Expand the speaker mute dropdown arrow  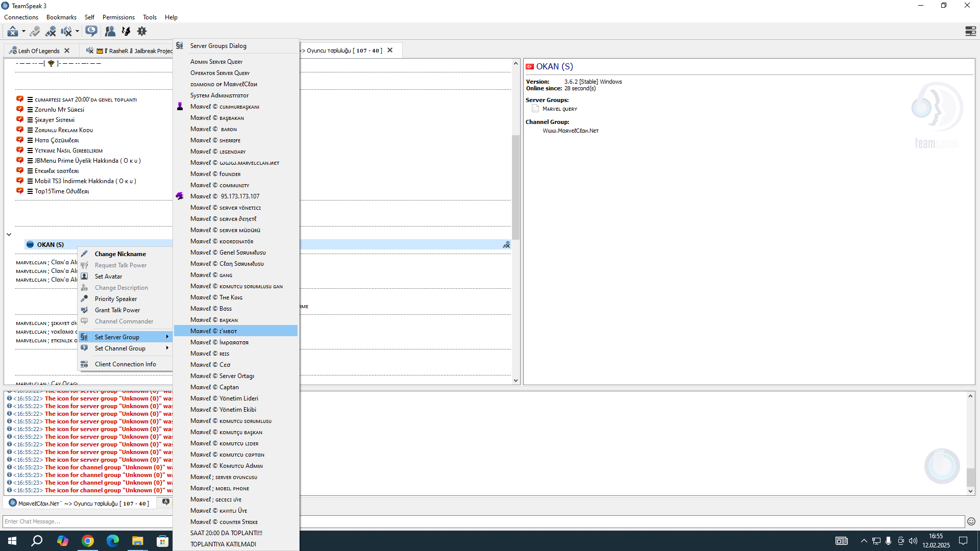[x=77, y=32]
